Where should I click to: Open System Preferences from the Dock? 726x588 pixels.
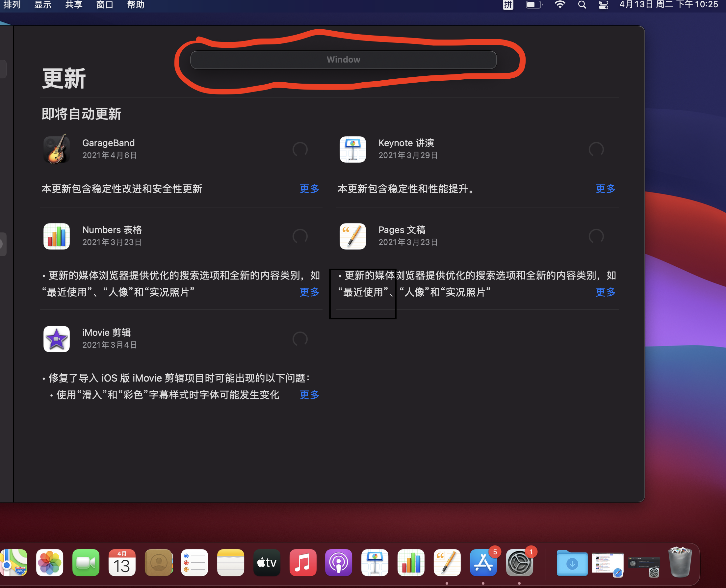click(x=519, y=563)
